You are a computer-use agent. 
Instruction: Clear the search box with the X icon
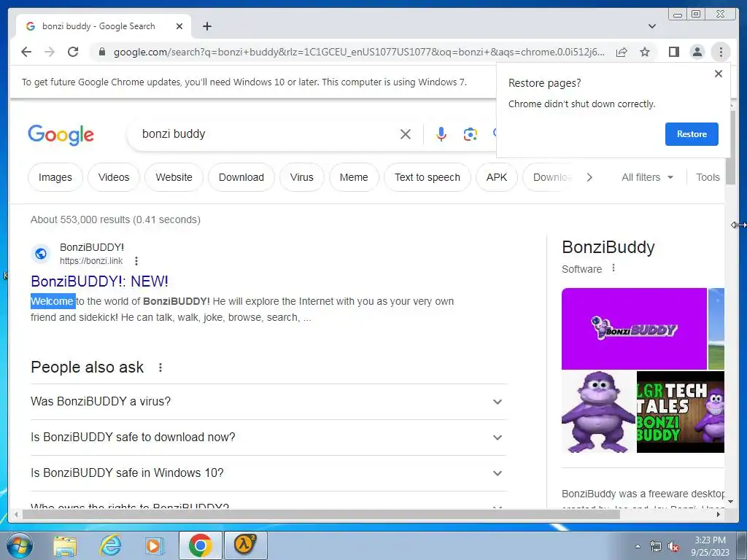pyautogui.click(x=406, y=134)
